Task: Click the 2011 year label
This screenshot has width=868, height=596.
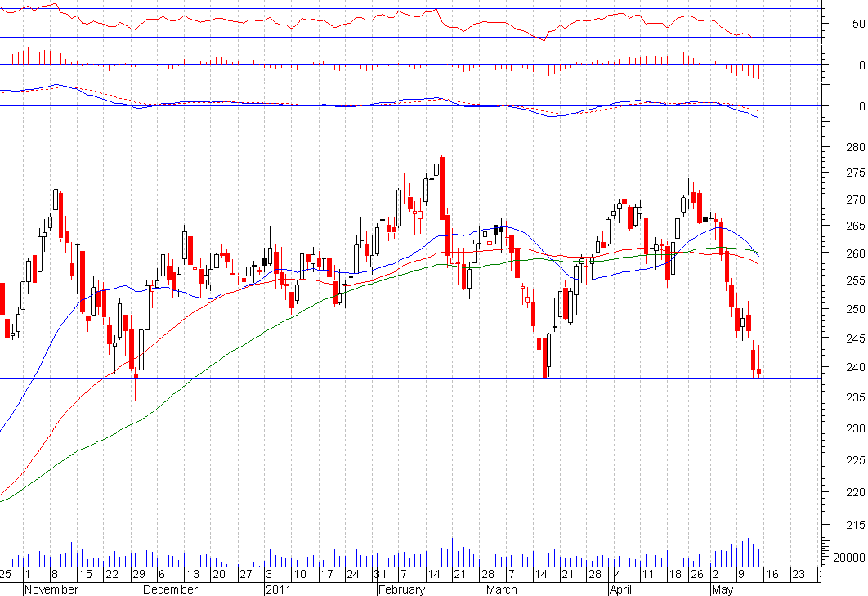Action: coord(279,589)
